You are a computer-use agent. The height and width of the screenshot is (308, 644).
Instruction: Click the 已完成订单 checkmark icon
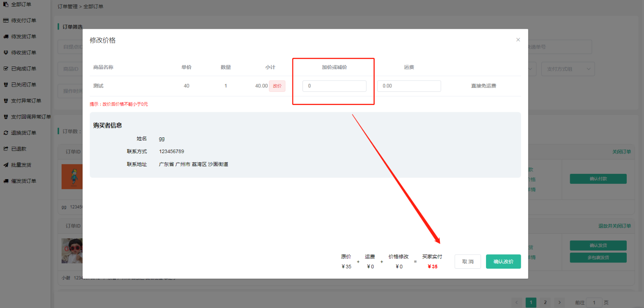pos(6,68)
